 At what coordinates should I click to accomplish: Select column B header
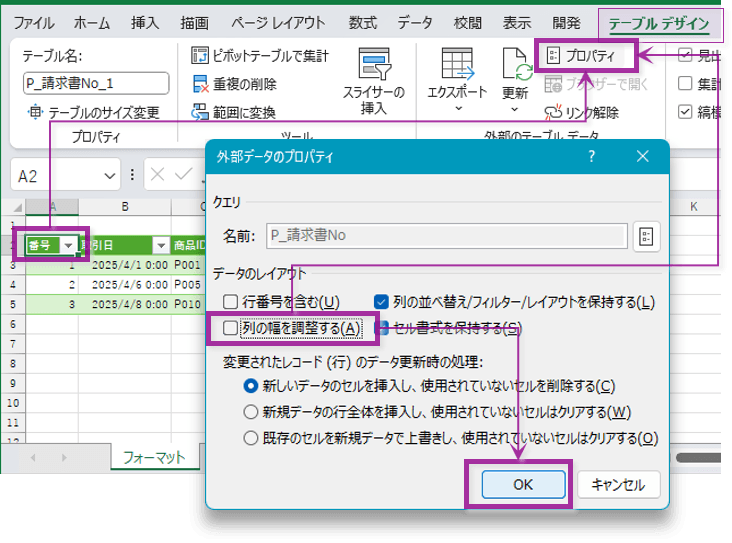click(x=125, y=207)
